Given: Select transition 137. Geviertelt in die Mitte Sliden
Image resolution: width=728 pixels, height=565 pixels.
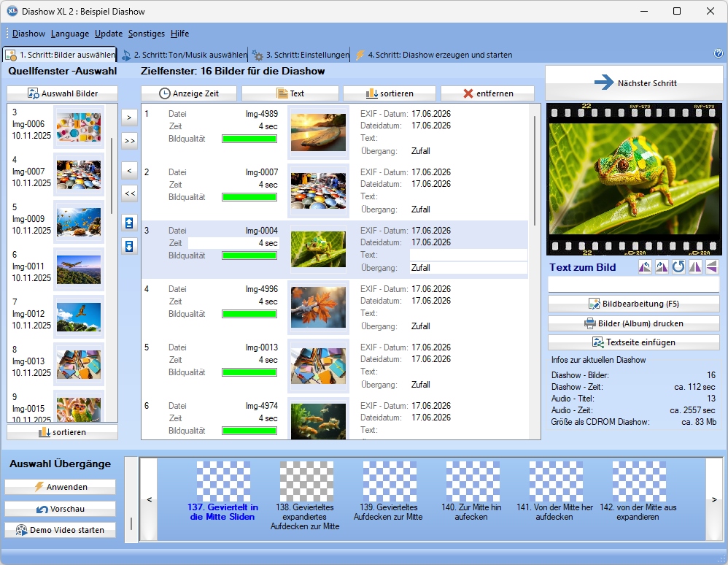Looking at the screenshot, I should [223, 491].
